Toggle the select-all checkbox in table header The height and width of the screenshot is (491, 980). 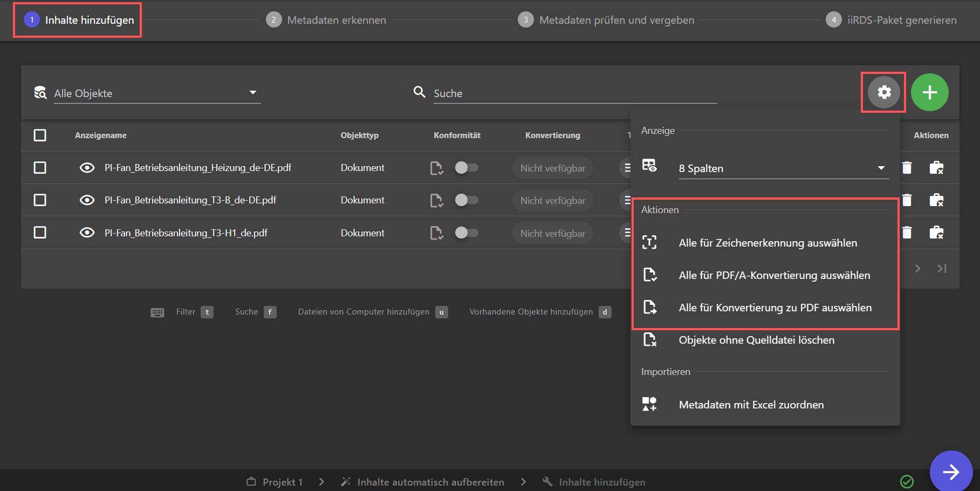tap(40, 135)
